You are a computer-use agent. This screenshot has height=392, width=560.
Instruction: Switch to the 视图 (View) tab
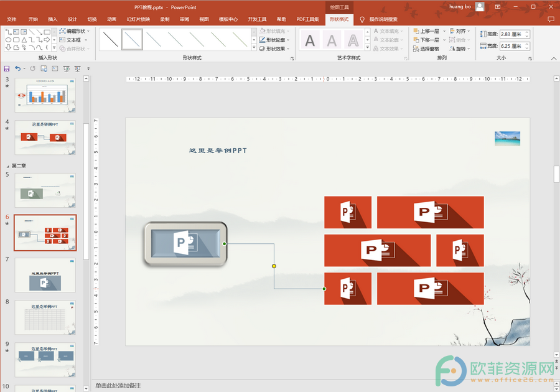pos(204,19)
